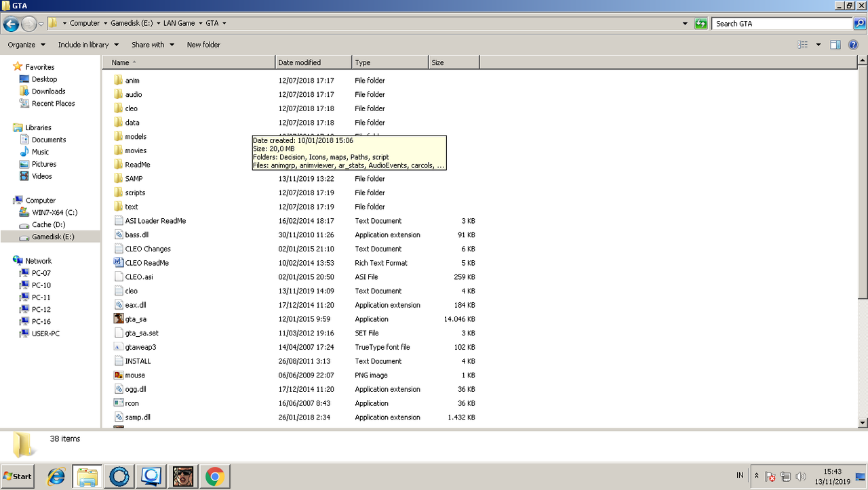868x490 pixels.
Task: Sort by the Name column header
Action: (x=189, y=62)
